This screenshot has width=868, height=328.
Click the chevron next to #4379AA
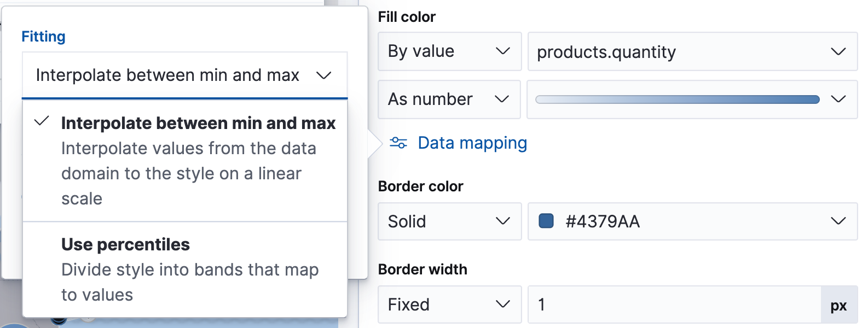pos(838,221)
